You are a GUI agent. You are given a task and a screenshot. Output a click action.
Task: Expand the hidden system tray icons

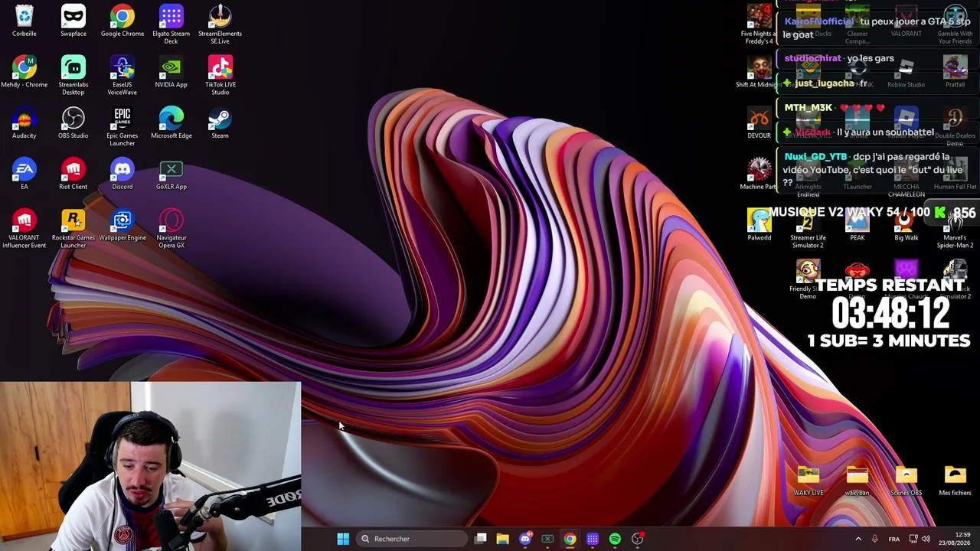[857, 539]
